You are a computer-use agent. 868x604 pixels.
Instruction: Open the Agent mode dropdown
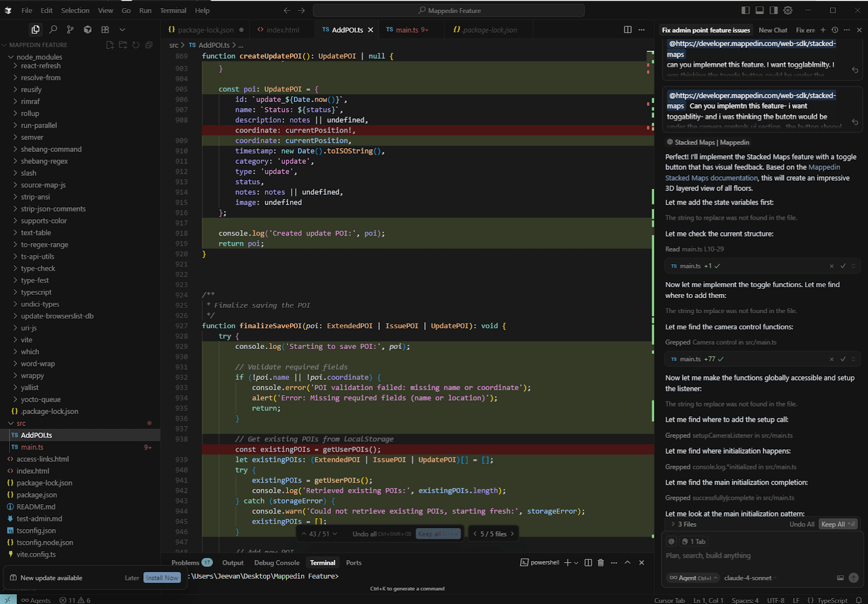(x=693, y=578)
